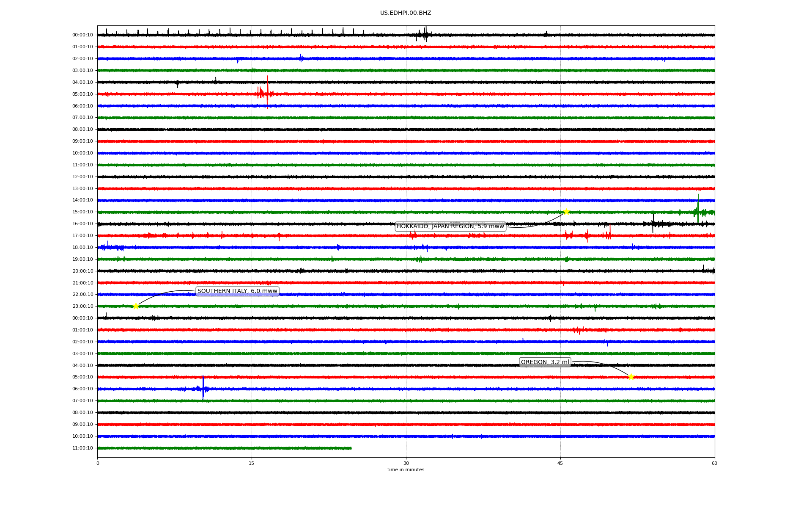Click the 60 tick on the time axis

pyautogui.click(x=714, y=463)
